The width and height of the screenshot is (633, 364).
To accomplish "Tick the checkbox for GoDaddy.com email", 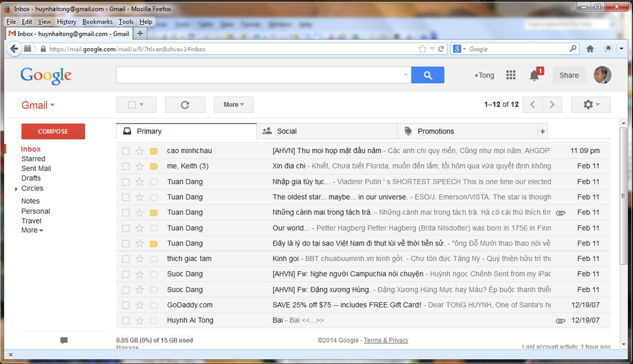I will pyautogui.click(x=126, y=305).
